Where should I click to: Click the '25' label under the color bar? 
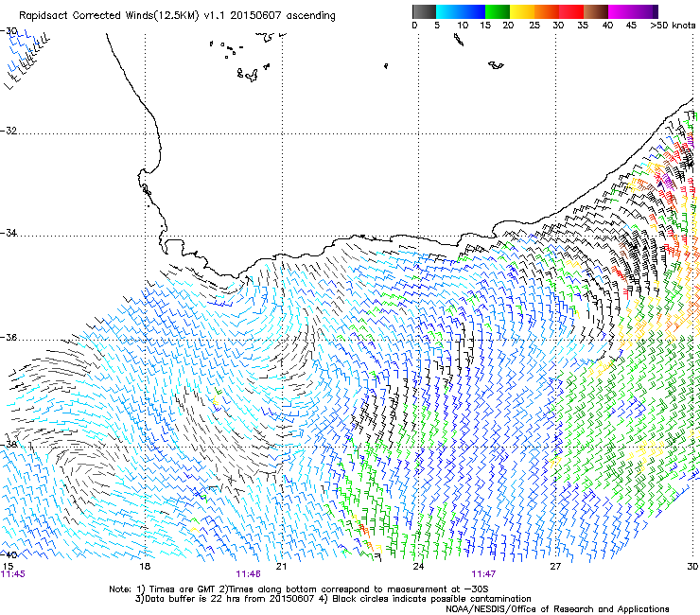tap(534, 26)
